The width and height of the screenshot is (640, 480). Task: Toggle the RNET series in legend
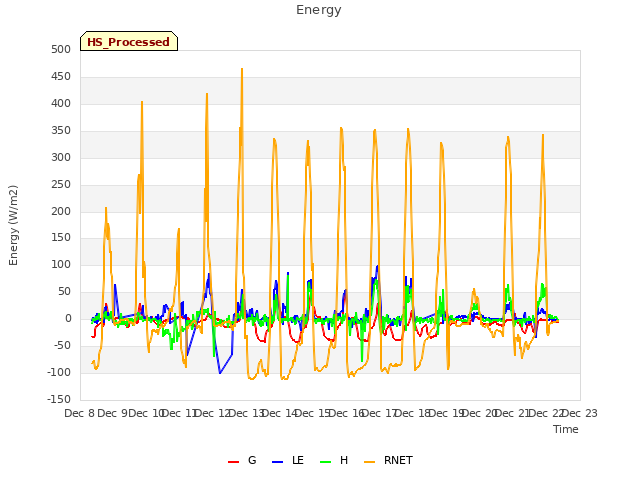point(388,460)
